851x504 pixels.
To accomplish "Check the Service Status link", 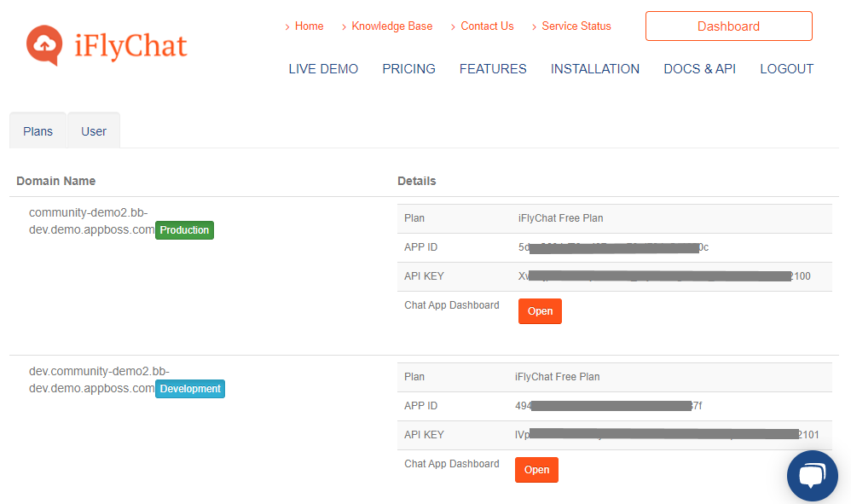I will [576, 26].
